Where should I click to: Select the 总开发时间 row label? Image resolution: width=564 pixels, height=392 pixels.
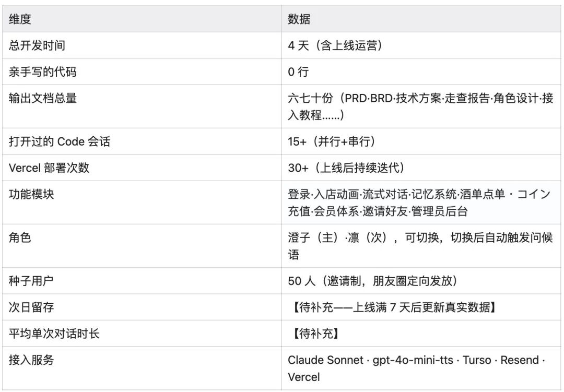pyautogui.click(x=37, y=45)
